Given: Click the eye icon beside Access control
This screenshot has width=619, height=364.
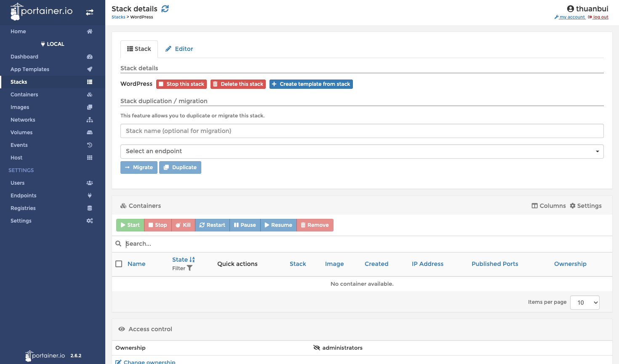Looking at the screenshot, I should coord(122,329).
